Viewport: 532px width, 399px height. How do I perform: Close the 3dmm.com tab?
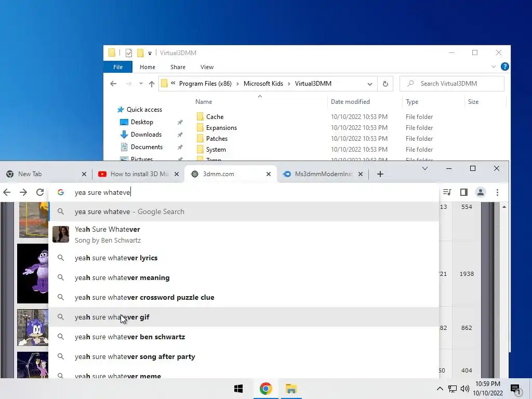(x=269, y=174)
